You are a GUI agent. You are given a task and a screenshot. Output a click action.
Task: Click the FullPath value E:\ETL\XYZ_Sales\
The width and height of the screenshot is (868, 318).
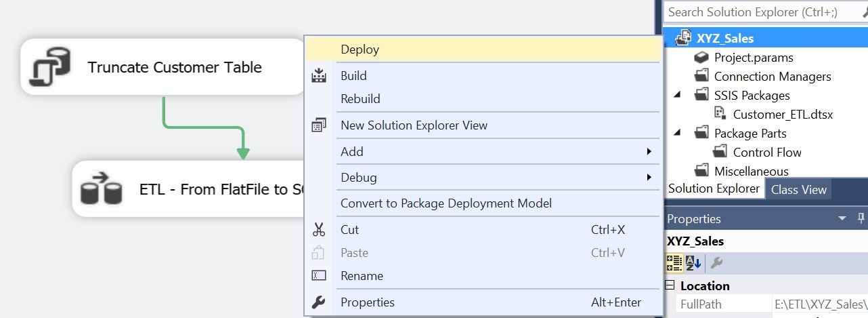[821, 304]
